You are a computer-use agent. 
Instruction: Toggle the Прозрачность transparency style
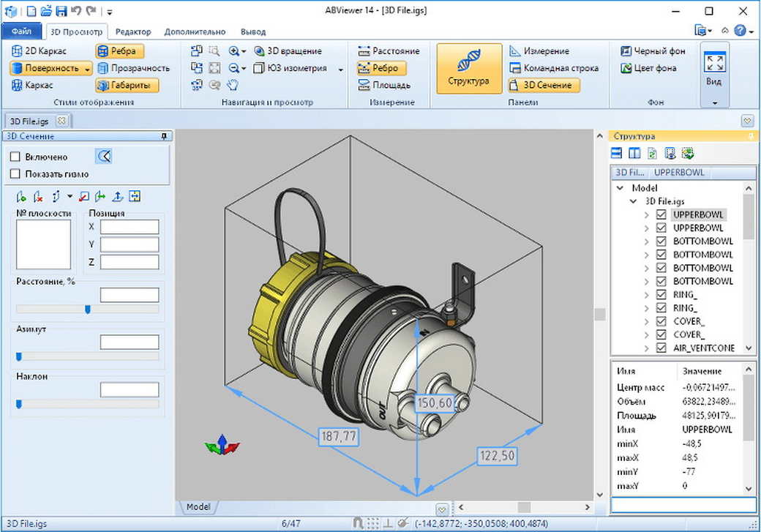(133, 68)
